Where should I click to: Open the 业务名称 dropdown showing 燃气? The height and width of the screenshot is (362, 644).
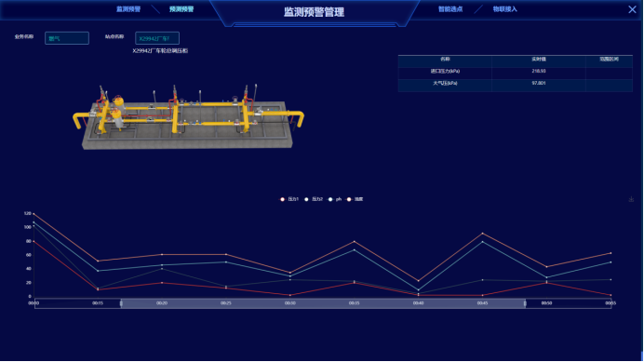67,38
